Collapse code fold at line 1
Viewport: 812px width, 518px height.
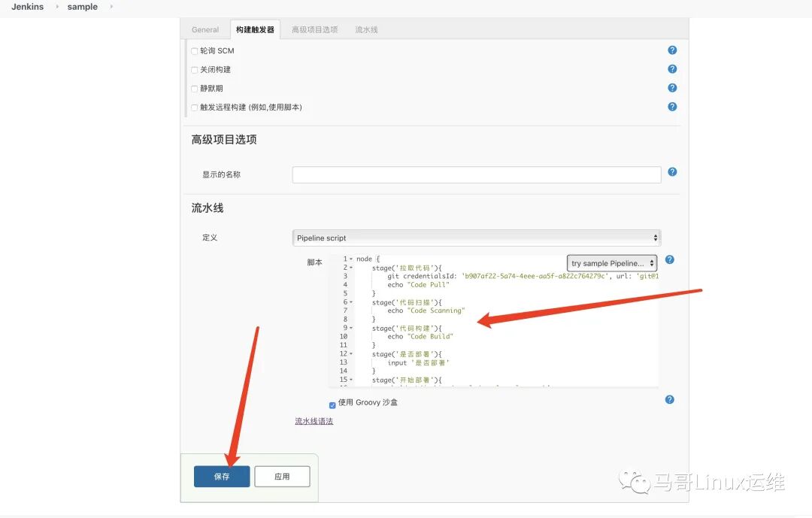coord(351,259)
